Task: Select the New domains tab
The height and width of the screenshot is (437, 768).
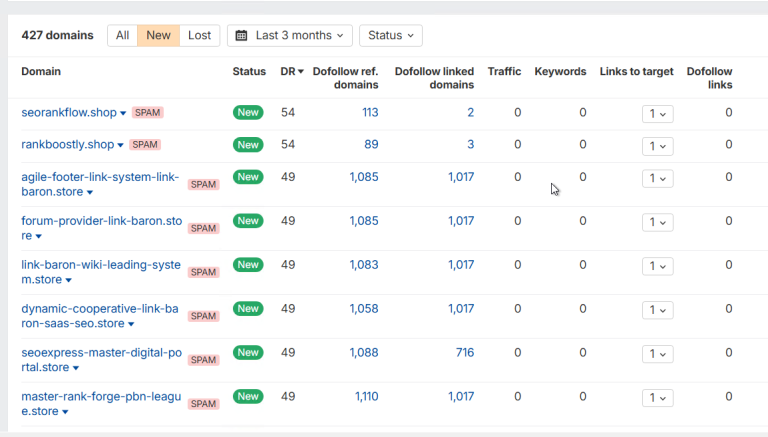Action: click(x=159, y=36)
